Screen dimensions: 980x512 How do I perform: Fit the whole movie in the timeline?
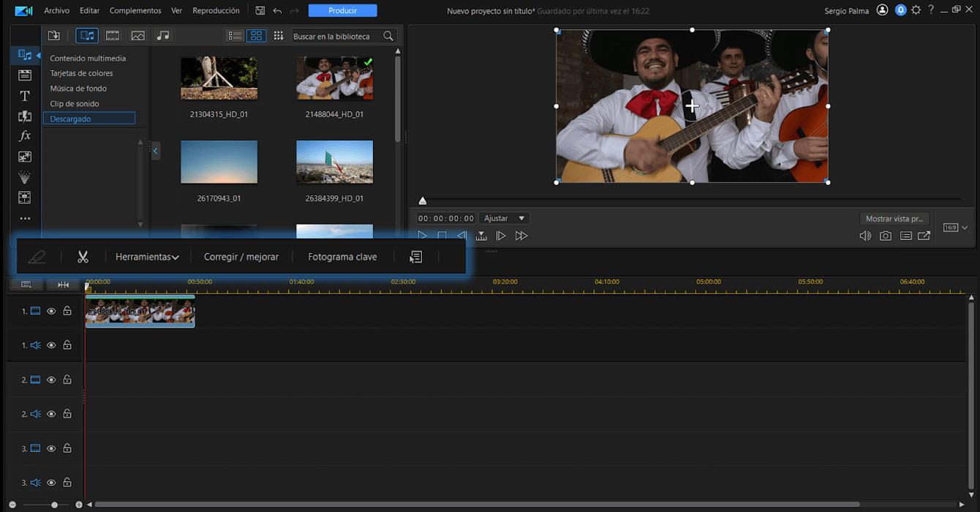[64, 285]
